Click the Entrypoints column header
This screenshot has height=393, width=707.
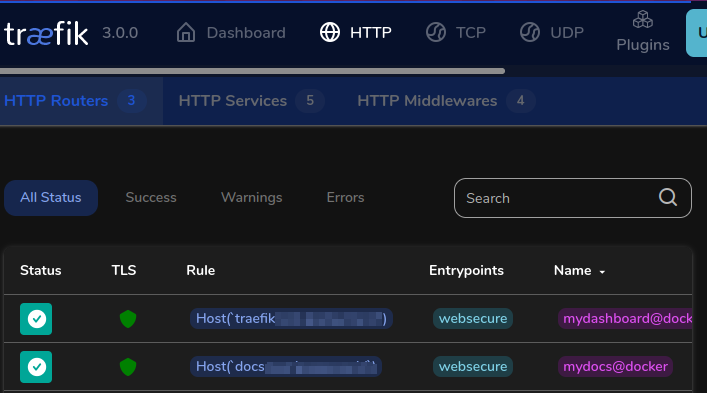466,270
